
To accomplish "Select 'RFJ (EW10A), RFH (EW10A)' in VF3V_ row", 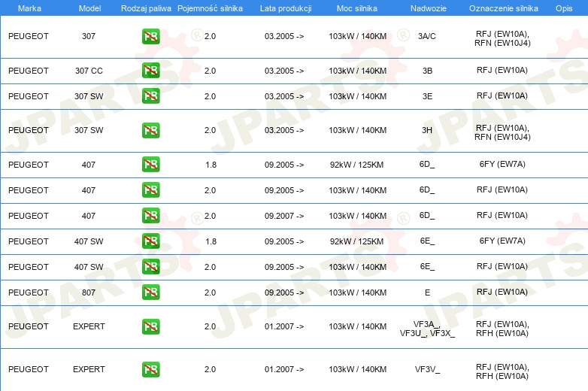I will 502,371.
